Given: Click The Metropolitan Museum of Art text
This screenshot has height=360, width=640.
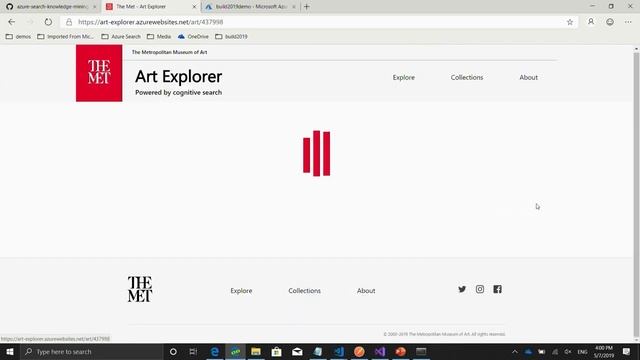Looking at the screenshot, I should click(x=169, y=52).
